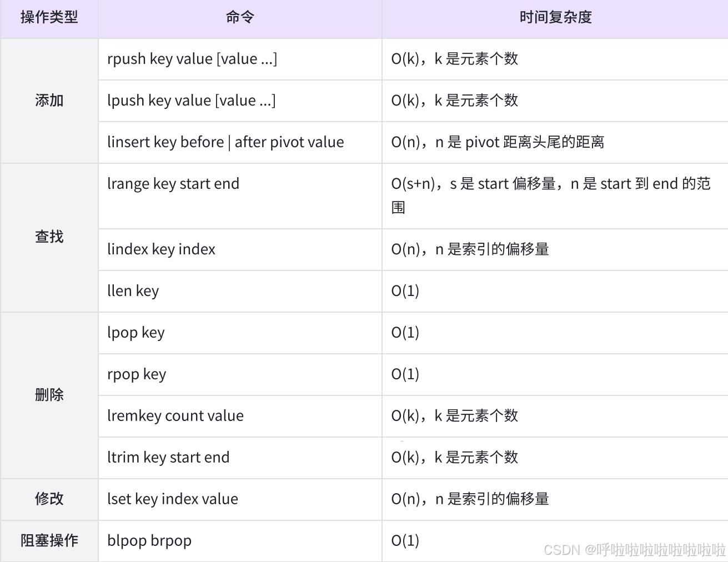
Task: Click the ltrim key start end cell
Action: pos(240,458)
